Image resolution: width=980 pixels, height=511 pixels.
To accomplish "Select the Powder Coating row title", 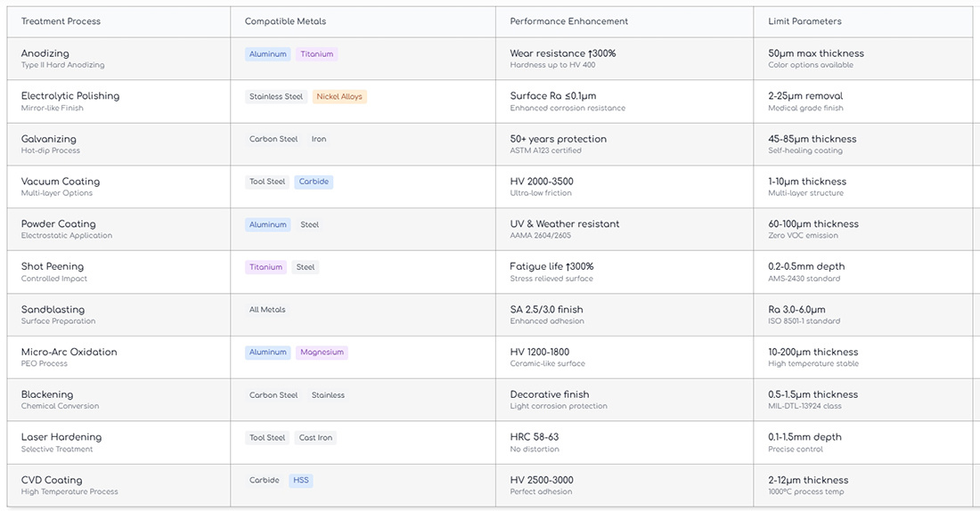I will (58, 223).
